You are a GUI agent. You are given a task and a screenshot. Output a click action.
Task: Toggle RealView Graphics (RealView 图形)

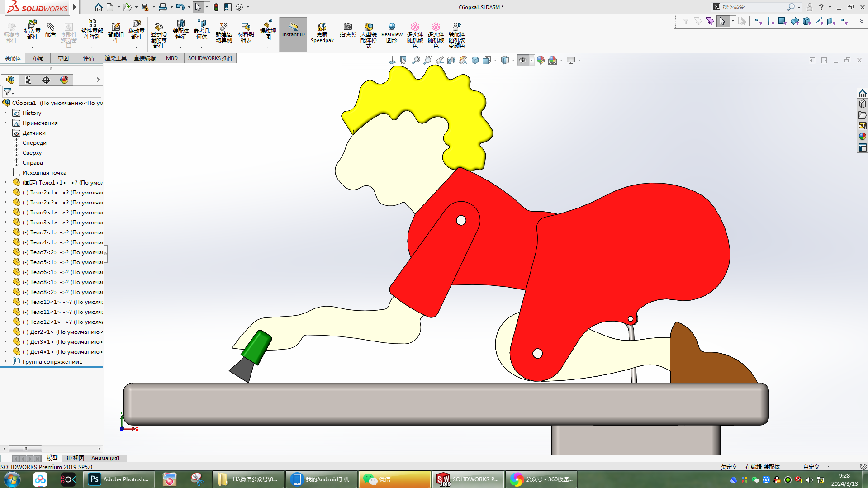coord(392,33)
